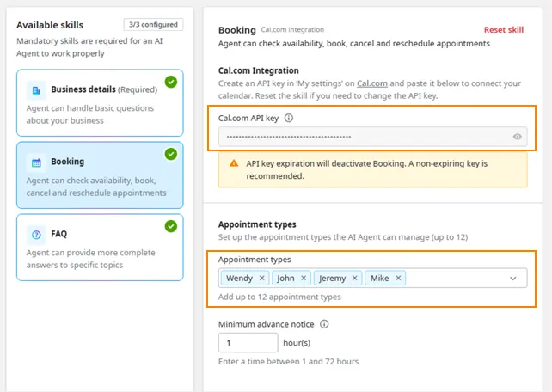Click the Available skills heading

click(x=50, y=25)
